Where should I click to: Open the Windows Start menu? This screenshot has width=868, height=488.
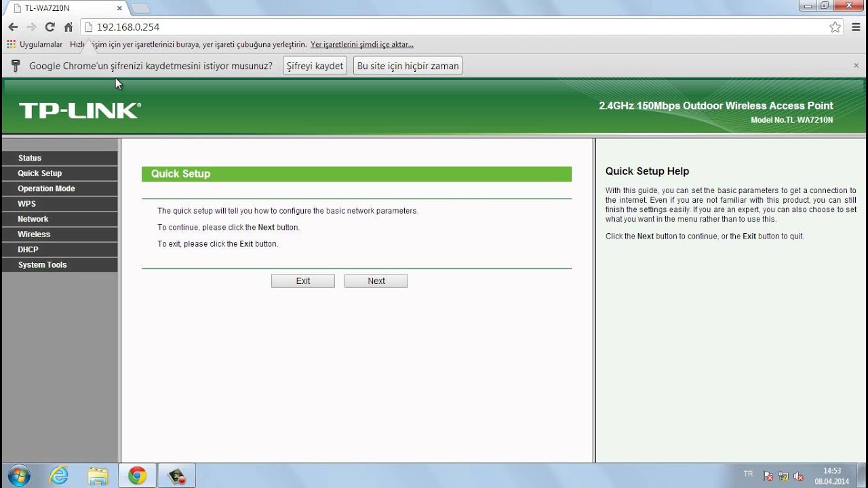click(x=19, y=476)
